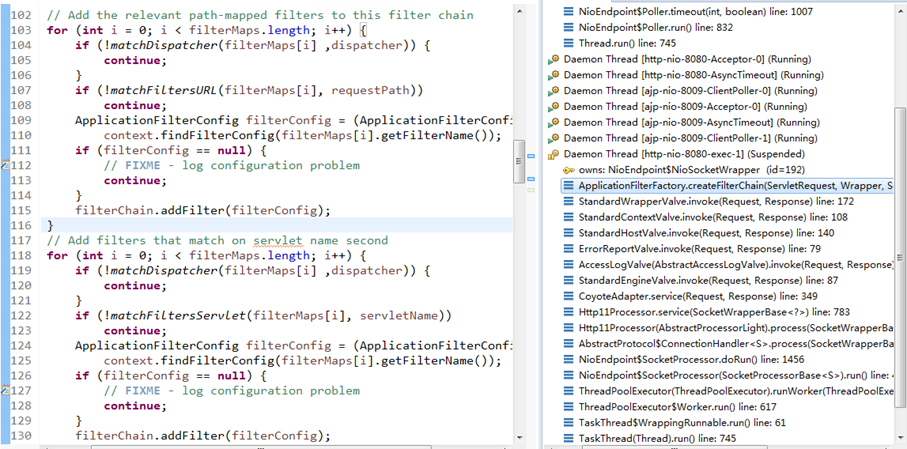Click line number 103 in the ruler
Image resolution: width=907 pixels, height=449 pixels.
(x=21, y=30)
